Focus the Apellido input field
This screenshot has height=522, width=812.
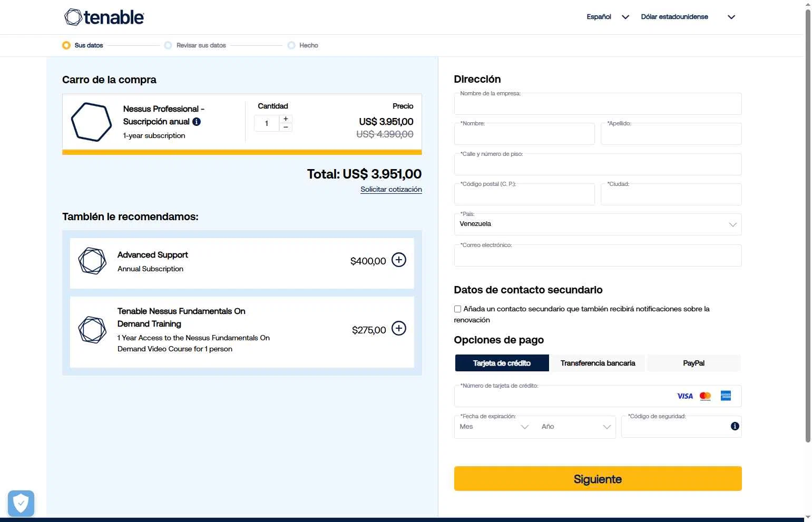[671, 134]
